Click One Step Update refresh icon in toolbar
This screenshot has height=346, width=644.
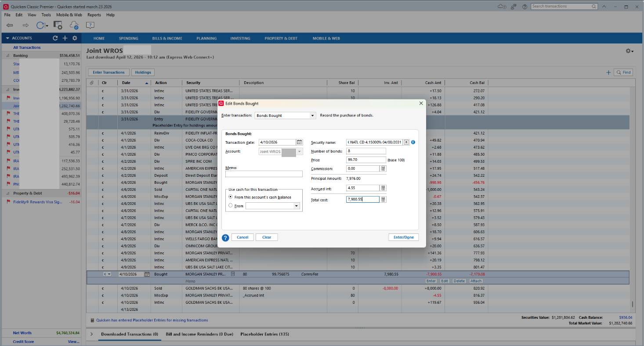pyautogui.click(x=40, y=25)
